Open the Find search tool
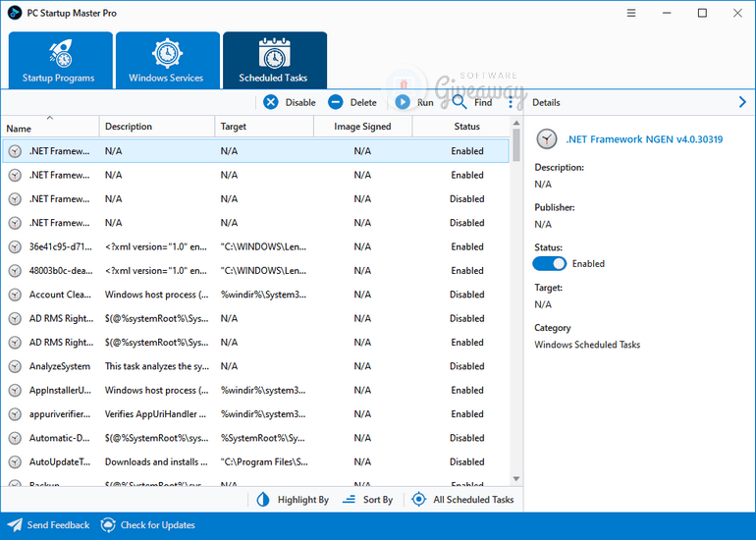756x540 pixels. [x=472, y=102]
